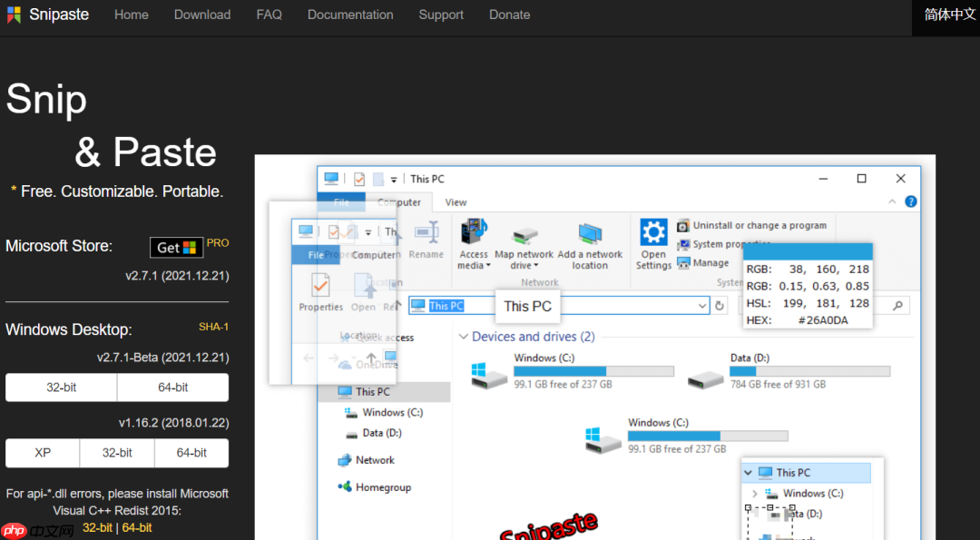This screenshot has height=540, width=980.
Task: Download v1.16.2 64-bit build
Action: click(x=191, y=453)
